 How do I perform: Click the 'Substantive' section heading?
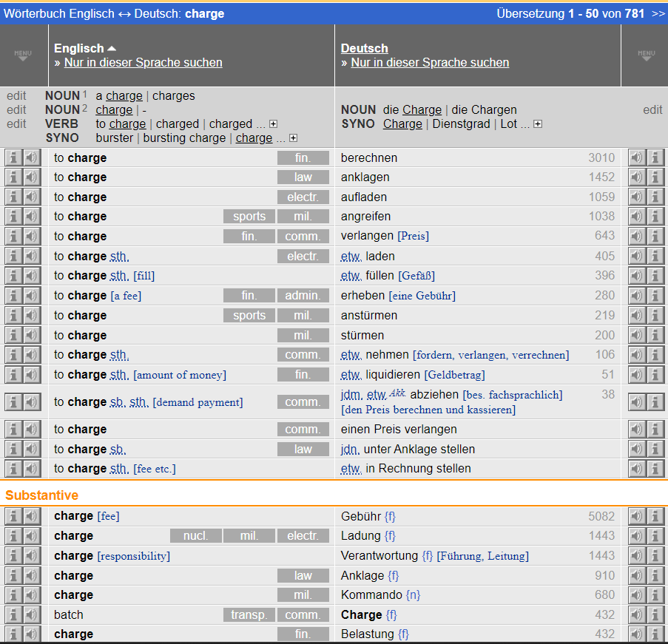[41, 495]
